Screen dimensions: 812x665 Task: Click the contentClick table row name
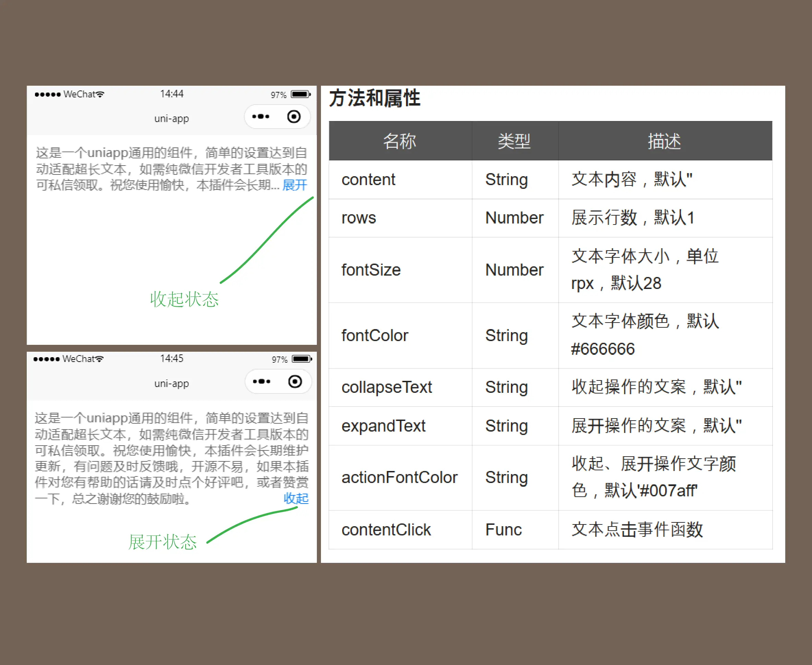click(x=386, y=530)
